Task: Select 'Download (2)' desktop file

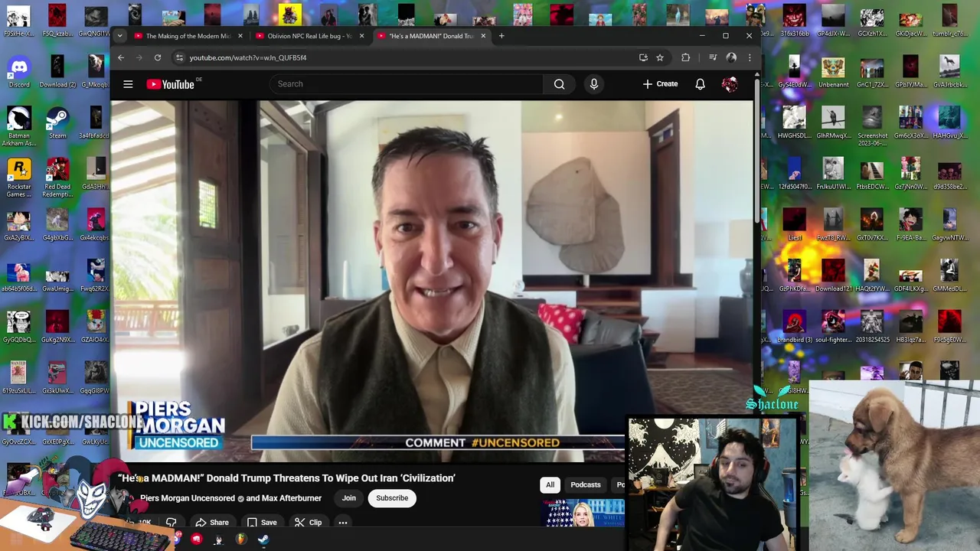Action: (57, 72)
